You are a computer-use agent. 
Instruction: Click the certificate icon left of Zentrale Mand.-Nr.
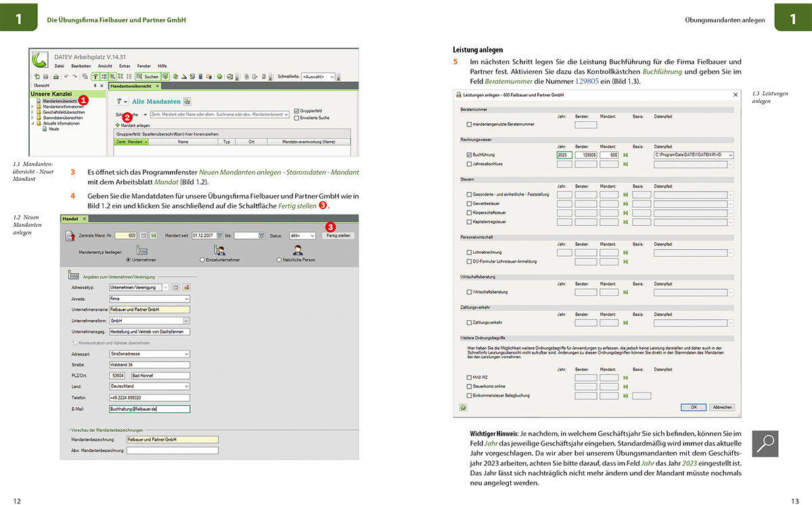tap(70, 236)
